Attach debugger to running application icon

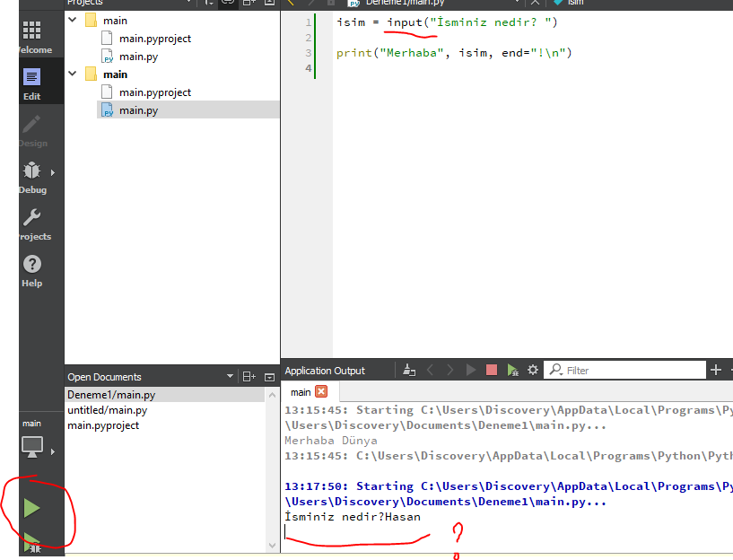click(x=512, y=371)
